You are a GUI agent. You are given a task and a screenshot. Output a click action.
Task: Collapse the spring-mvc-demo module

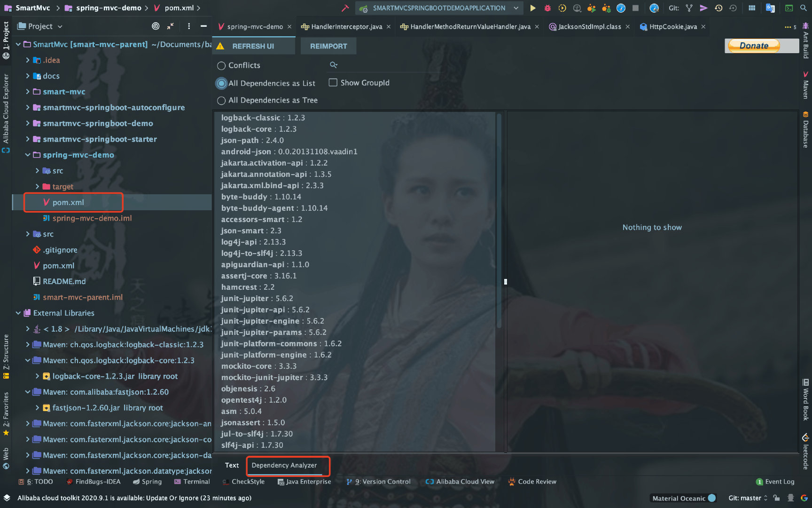click(x=28, y=155)
